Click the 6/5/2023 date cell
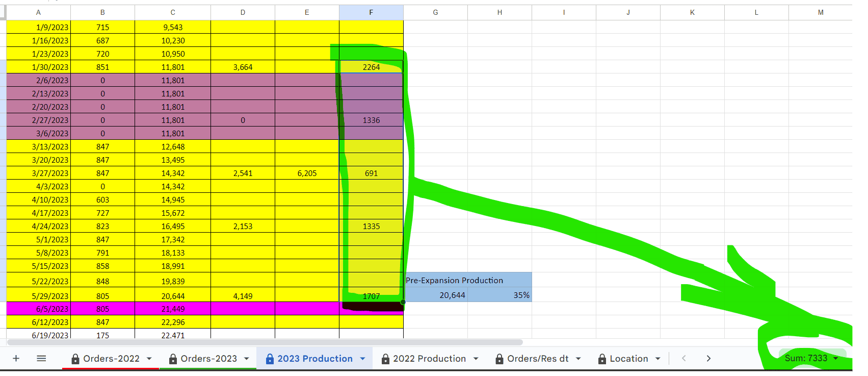Image resolution: width=868 pixels, height=376 pixels. 38,309
